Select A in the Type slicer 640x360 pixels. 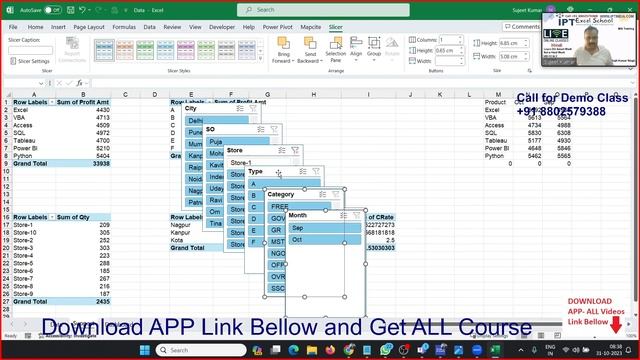coord(284,184)
